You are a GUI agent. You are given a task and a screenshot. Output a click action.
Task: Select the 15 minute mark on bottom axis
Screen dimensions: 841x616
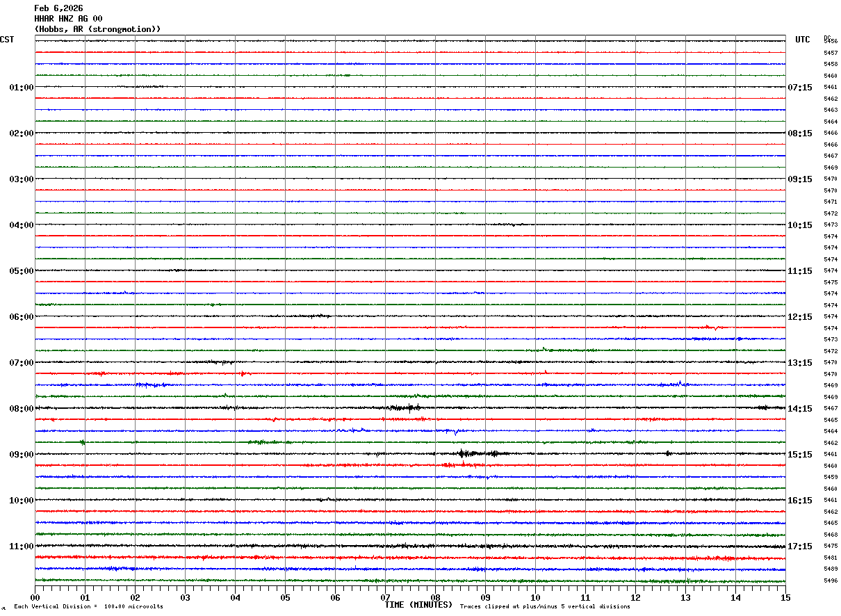(785, 597)
